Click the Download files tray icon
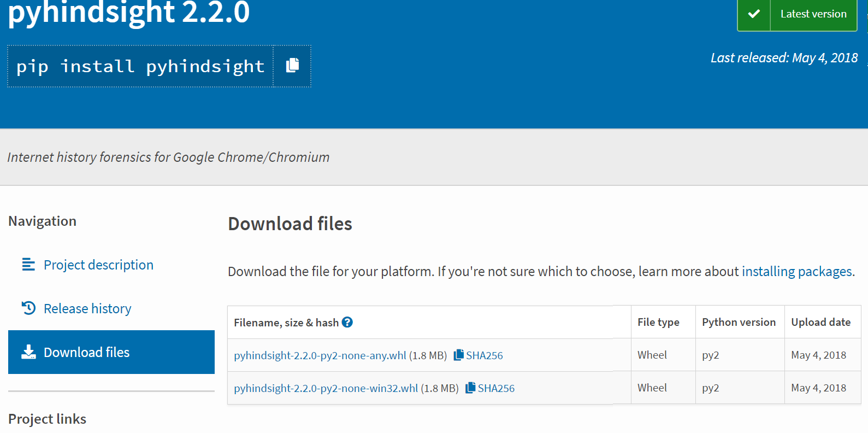 pos(28,352)
